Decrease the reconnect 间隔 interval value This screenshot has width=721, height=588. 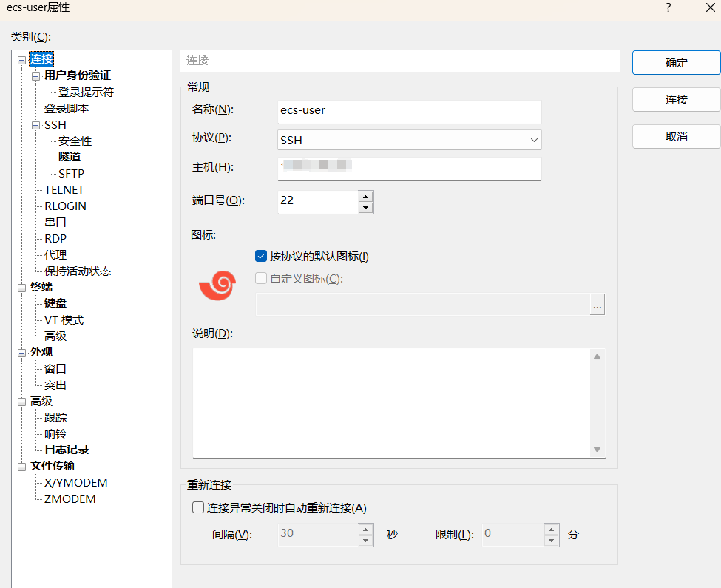click(365, 540)
